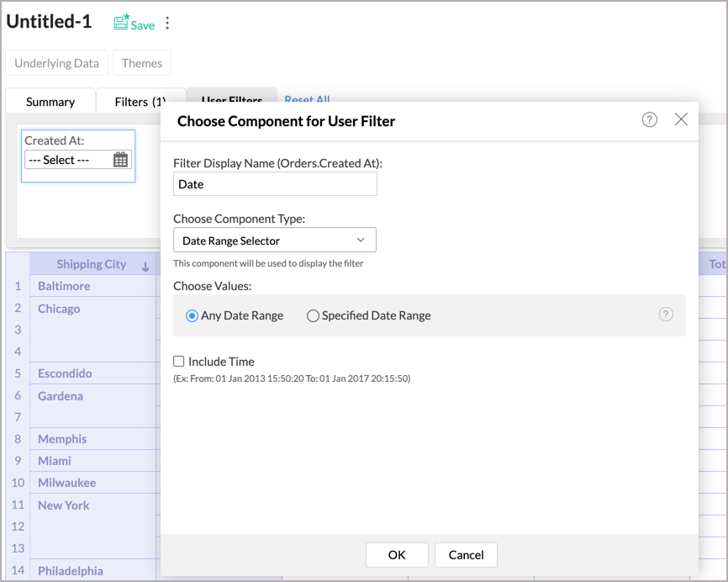Click the help icon in the dialog title bar

click(650, 119)
